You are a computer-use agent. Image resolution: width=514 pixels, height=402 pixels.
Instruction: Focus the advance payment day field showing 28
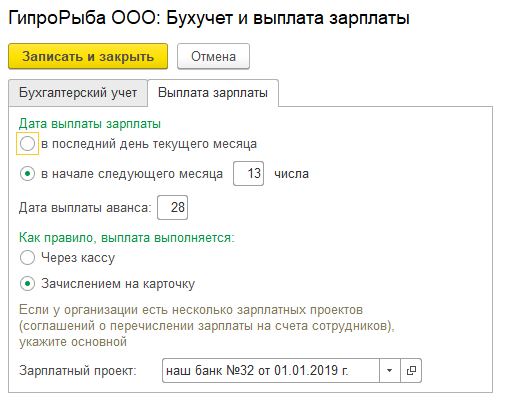pyautogui.click(x=172, y=207)
